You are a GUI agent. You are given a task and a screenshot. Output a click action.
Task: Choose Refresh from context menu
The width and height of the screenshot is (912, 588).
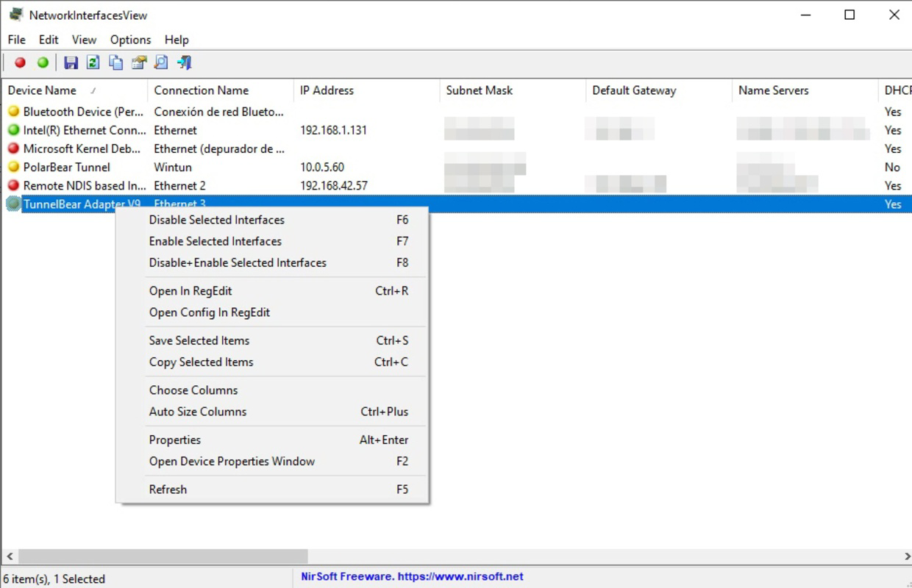tap(272, 490)
